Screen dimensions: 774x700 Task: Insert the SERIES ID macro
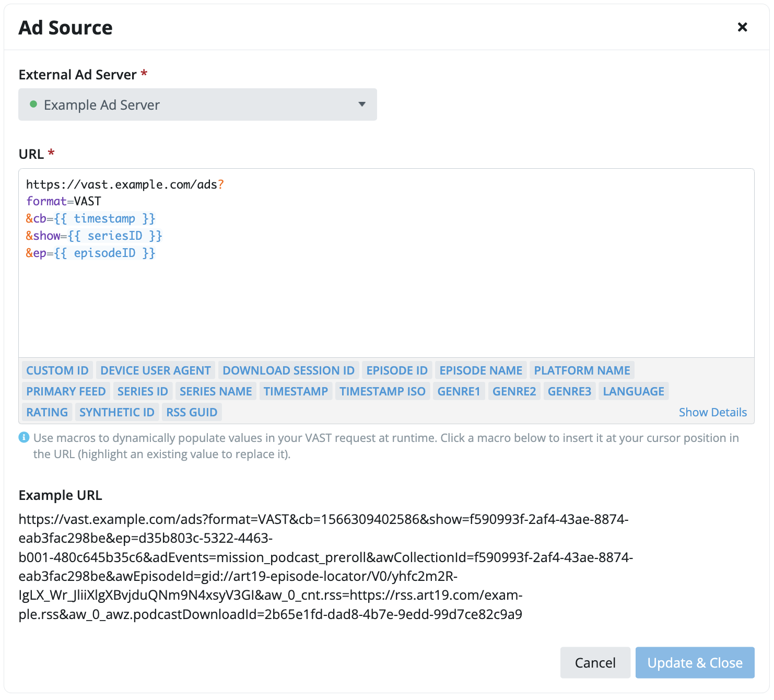coord(143,391)
